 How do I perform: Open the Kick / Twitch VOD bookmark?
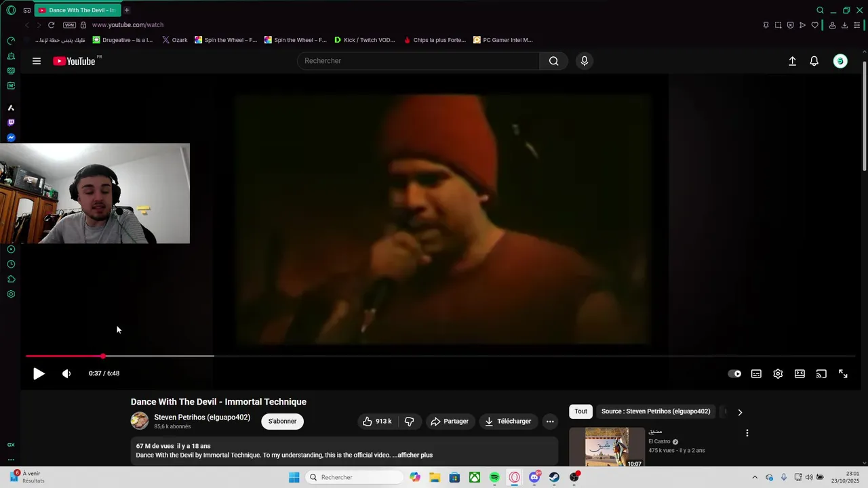click(365, 40)
